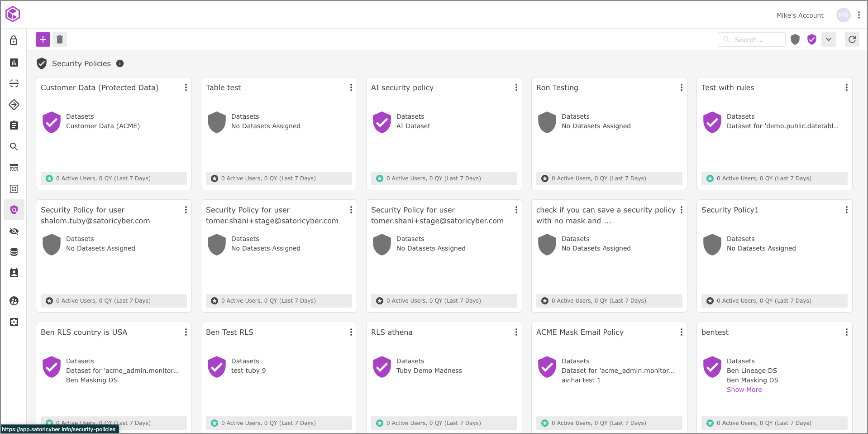
Task: Expand the chevron dropdown next to filters
Action: point(828,39)
